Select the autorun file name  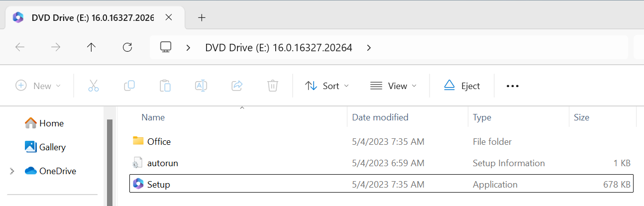pos(163,163)
